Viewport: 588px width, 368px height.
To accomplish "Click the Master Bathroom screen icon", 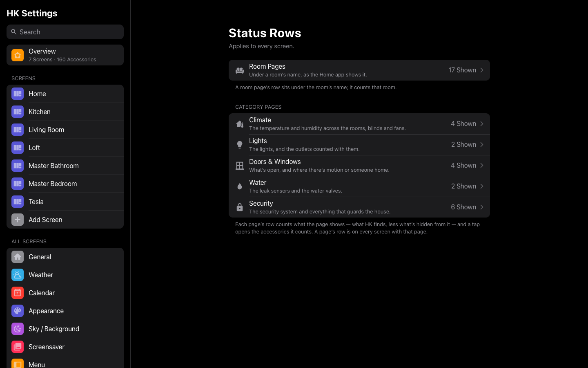I will pyautogui.click(x=18, y=166).
